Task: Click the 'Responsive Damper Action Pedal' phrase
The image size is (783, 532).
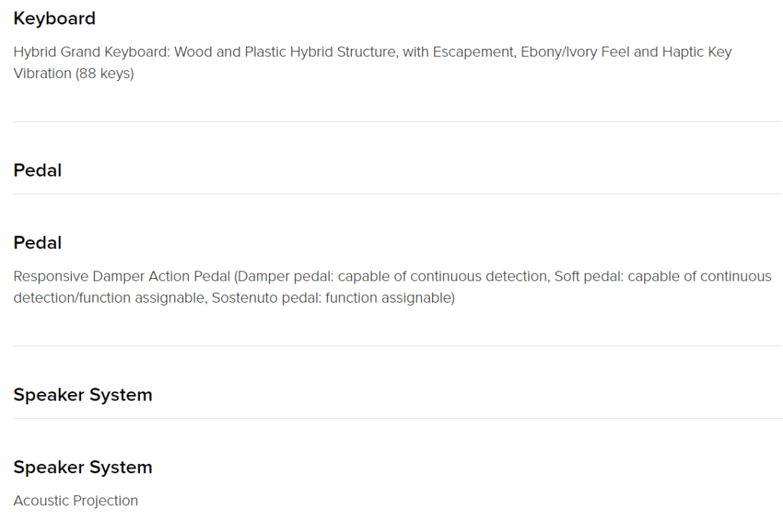Action: point(122,277)
